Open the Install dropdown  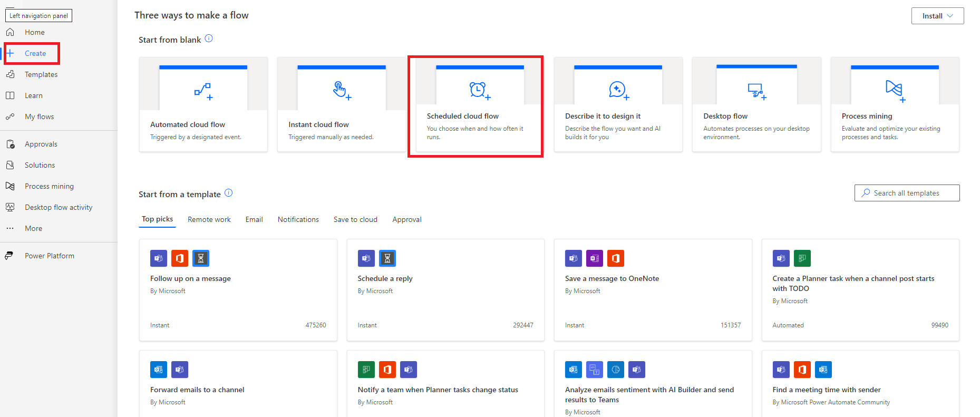point(937,16)
